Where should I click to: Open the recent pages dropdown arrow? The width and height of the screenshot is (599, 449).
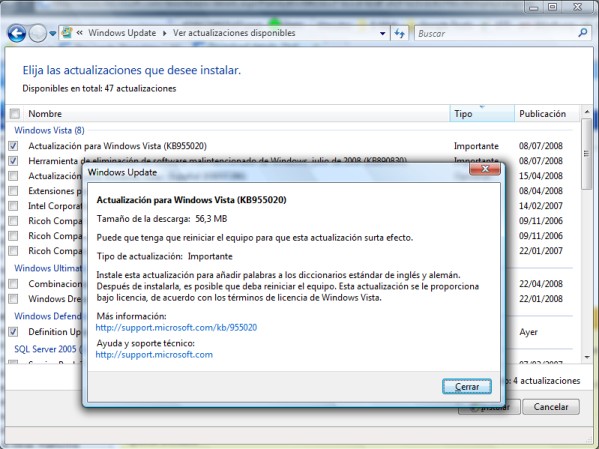[x=53, y=34]
